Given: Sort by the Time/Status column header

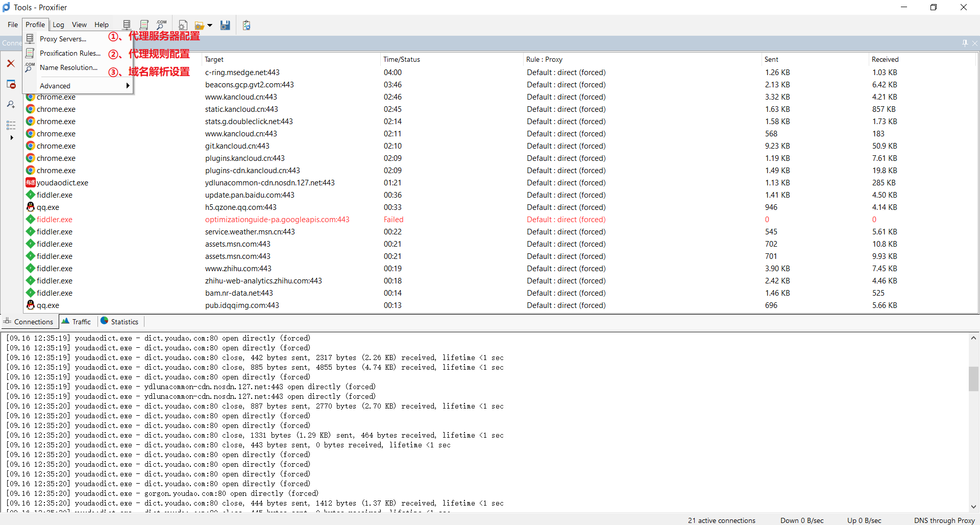Looking at the screenshot, I should coord(452,59).
